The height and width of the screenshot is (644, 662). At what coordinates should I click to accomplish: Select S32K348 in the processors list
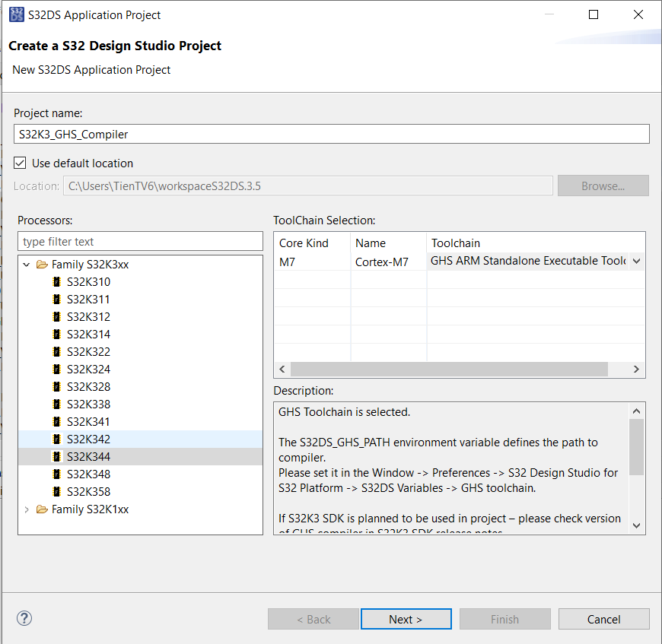tap(88, 474)
